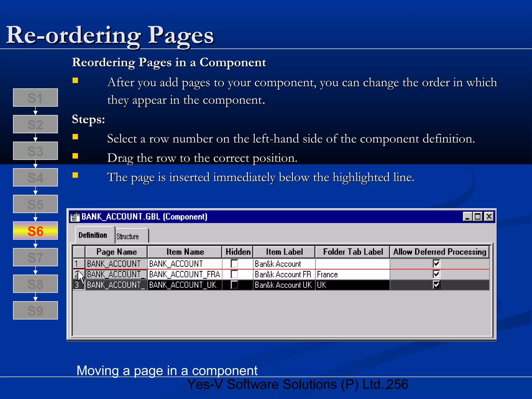The image size is (532, 399).
Task: Click Item Name cell BANK_ACCOUNT_UK
Action: 185,285
